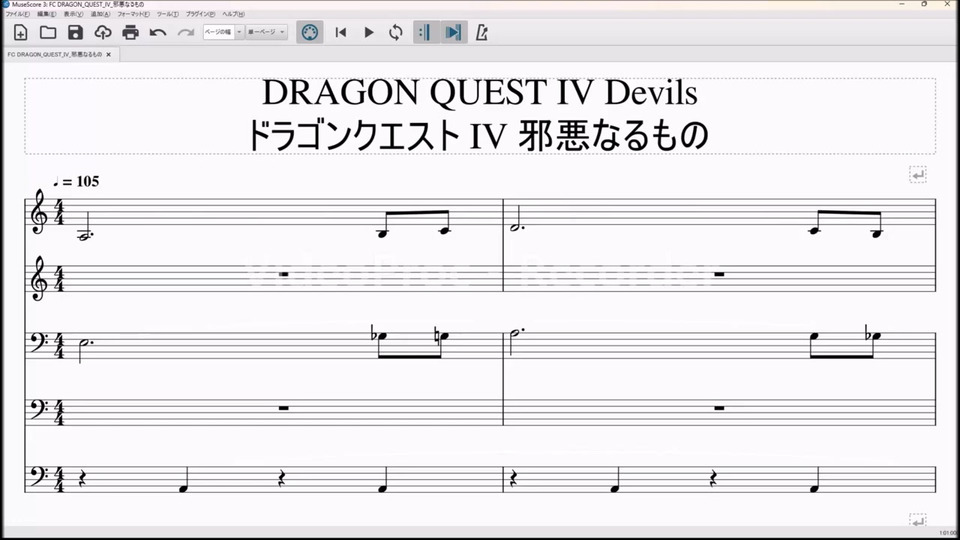Select the first dotted half note in top staff
The width and height of the screenshot is (960, 540).
[84, 236]
